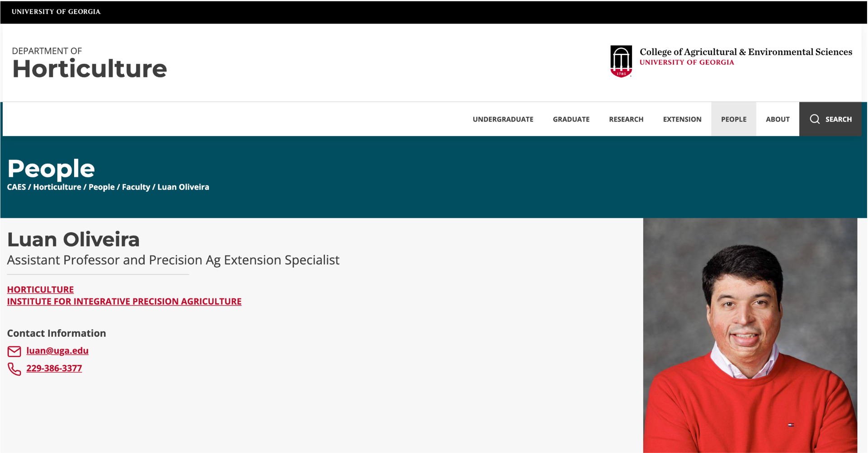Screen dimensions: 868x453
Task: Go to the Research section
Action: (x=626, y=119)
